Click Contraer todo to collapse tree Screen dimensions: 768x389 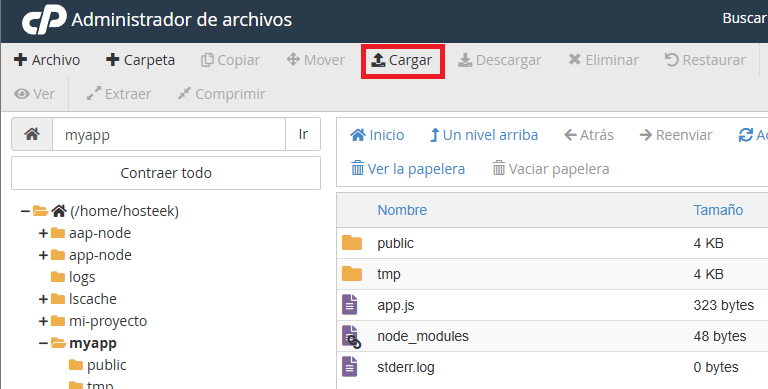166,173
